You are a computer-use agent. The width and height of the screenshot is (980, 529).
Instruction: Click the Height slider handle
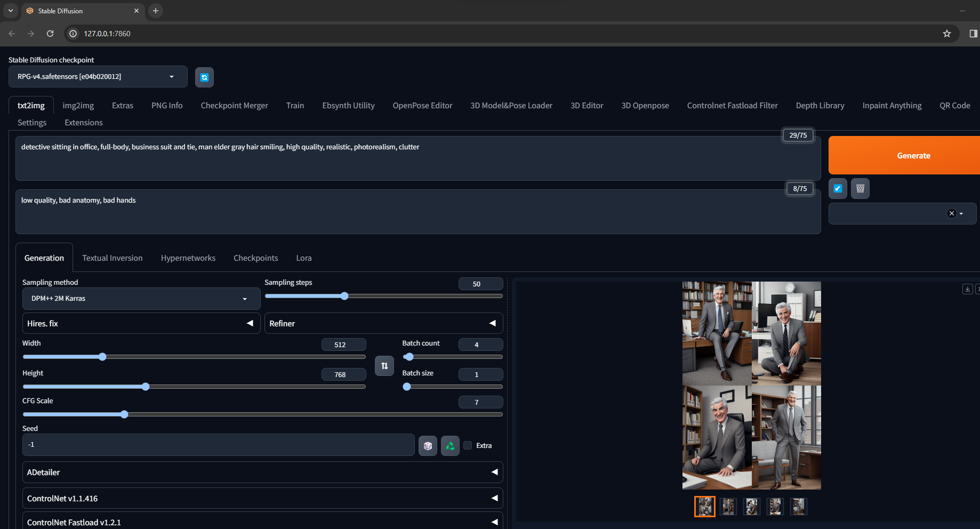pyautogui.click(x=146, y=387)
